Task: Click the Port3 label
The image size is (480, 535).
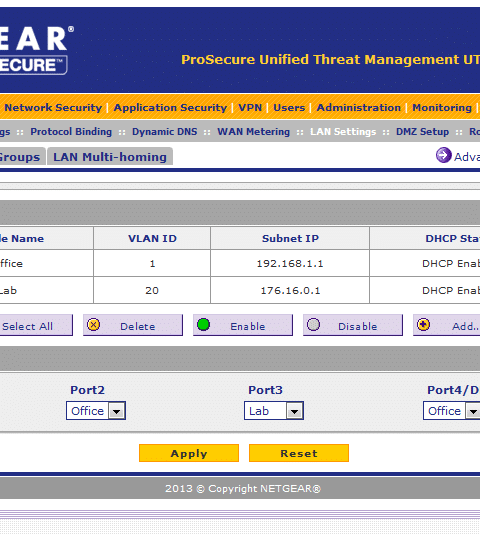Action: [x=265, y=390]
